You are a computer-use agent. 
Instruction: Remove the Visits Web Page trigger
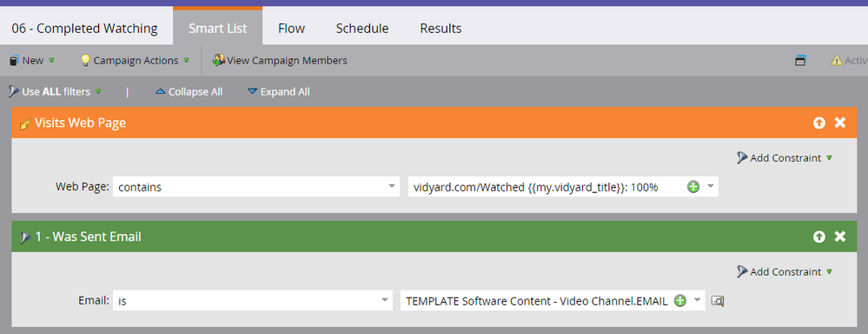point(840,123)
